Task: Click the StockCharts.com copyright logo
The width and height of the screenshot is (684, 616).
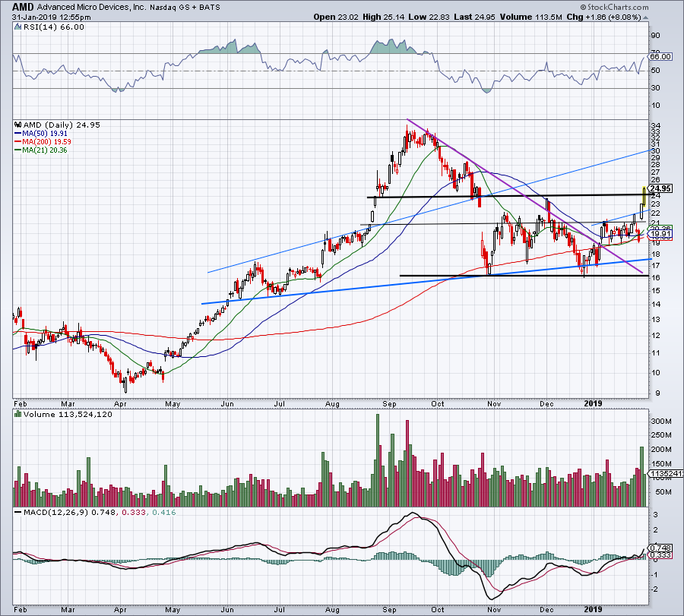Action: point(614,7)
